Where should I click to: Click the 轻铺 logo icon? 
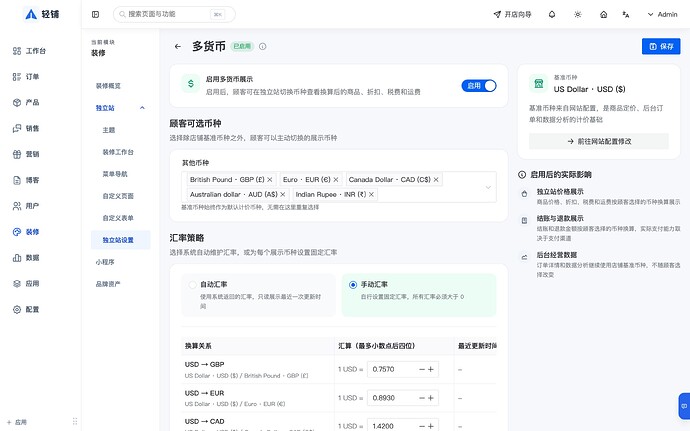(x=31, y=15)
